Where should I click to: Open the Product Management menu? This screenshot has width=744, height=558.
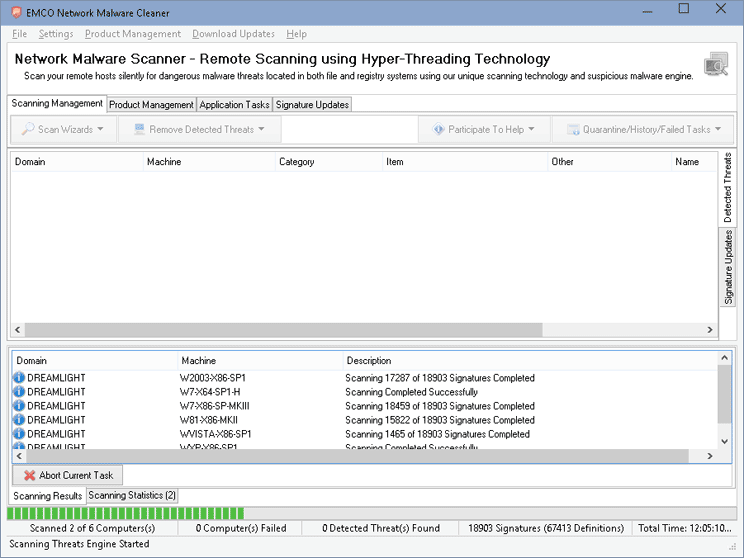(133, 34)
